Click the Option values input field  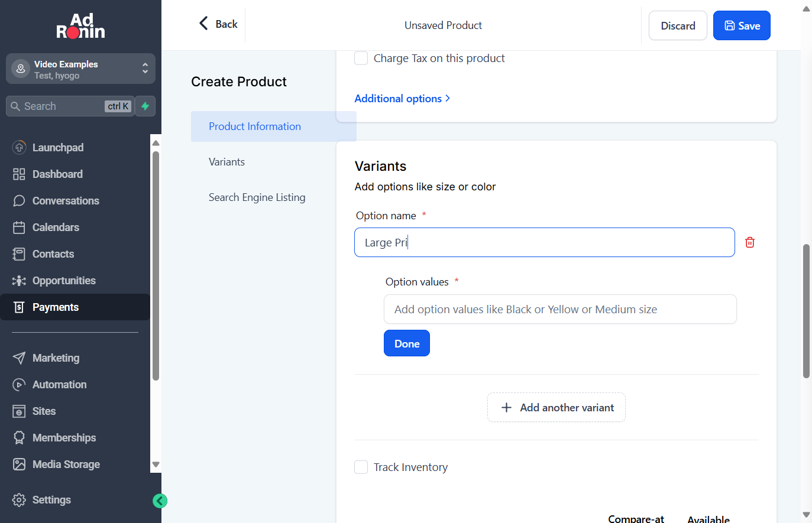[x=560, y=309]
